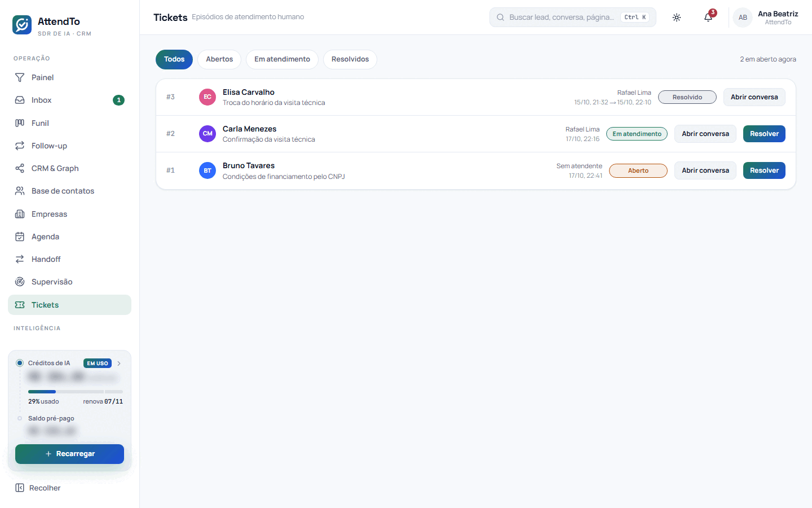Focus the Buscar lead search field

point(573,17)
